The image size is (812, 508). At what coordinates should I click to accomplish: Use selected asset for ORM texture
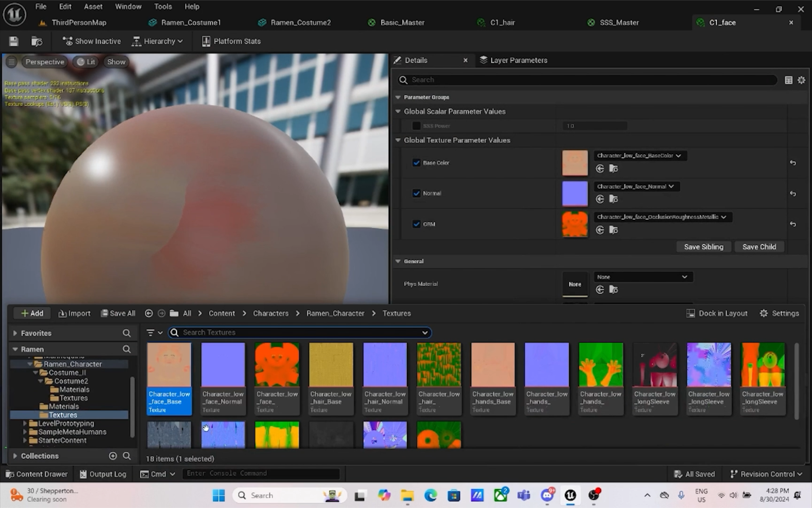click(600, 230)
